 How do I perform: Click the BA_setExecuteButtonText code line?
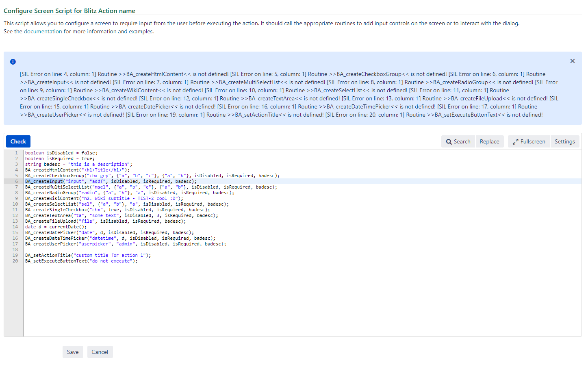click(x=81, y=261)
